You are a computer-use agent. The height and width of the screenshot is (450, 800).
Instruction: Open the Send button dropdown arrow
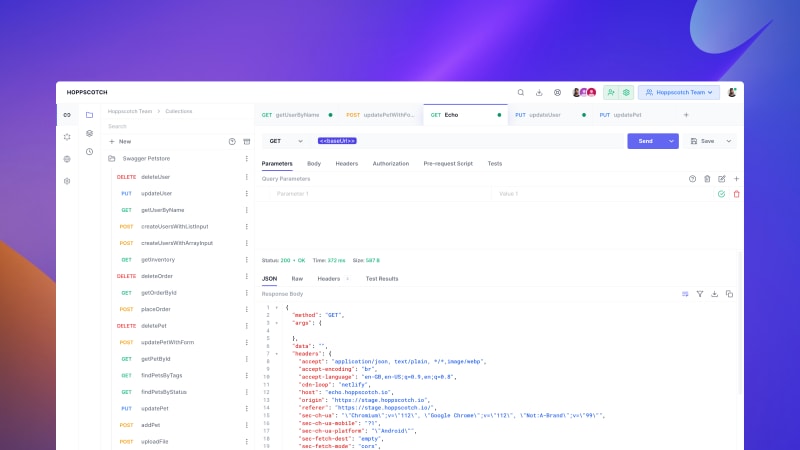[x=671, y=141]
